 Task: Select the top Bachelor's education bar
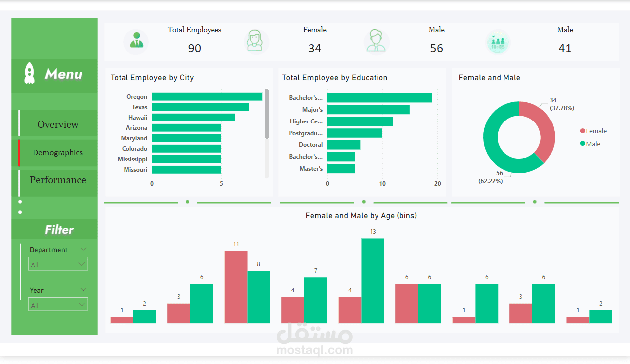379,98
